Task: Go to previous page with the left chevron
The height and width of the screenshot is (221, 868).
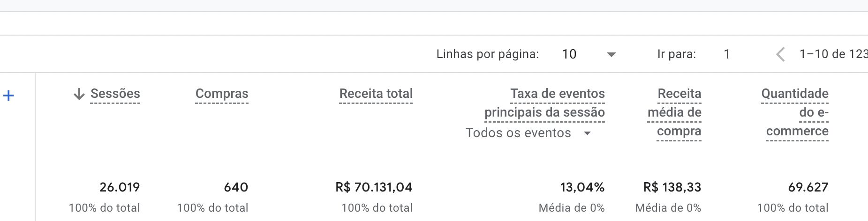Action: (780, 54)
